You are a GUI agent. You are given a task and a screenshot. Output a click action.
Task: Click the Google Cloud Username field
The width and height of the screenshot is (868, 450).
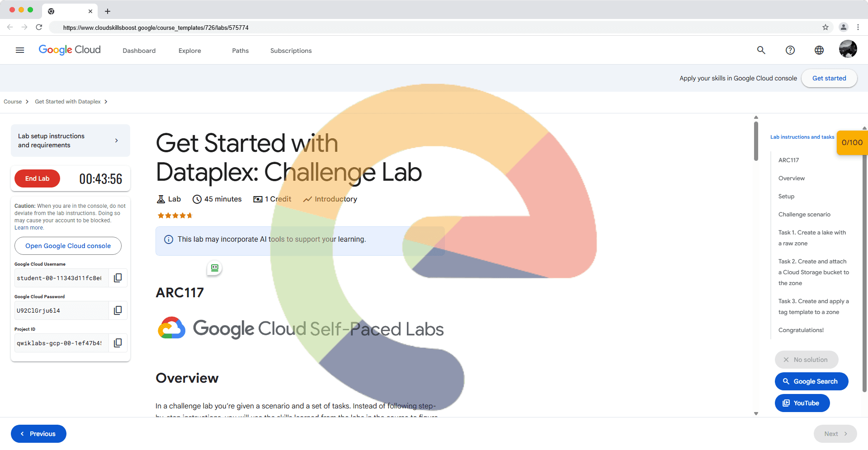tap(60, 278)
